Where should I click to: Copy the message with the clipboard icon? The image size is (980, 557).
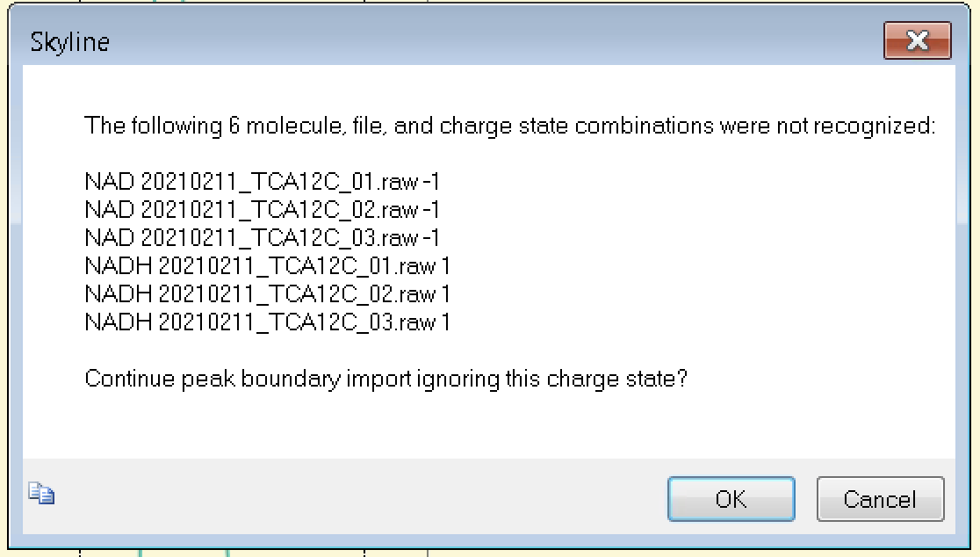pos(41,493)
